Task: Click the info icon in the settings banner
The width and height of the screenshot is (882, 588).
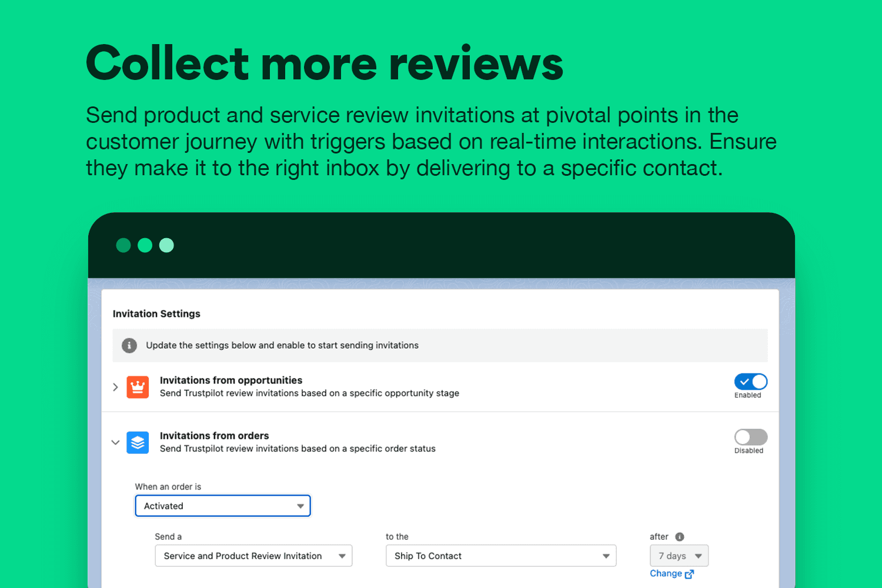Action: (x=129, y=345)
